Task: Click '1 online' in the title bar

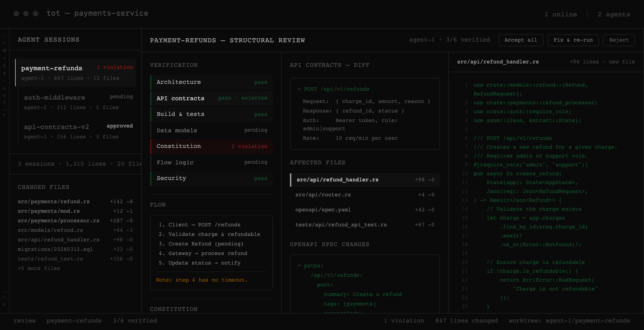Action: click(x=561, y=14)
